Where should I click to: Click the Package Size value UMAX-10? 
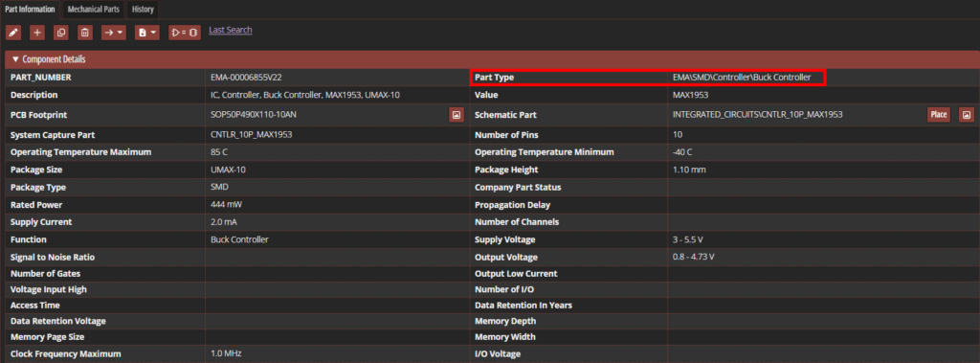pyautogui.click(x=228, y=170)
